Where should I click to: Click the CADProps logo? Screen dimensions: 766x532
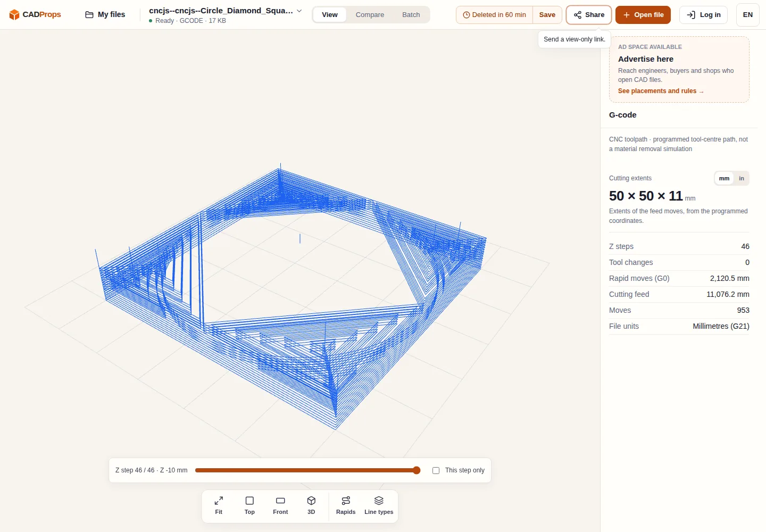[x=35, y=14]
